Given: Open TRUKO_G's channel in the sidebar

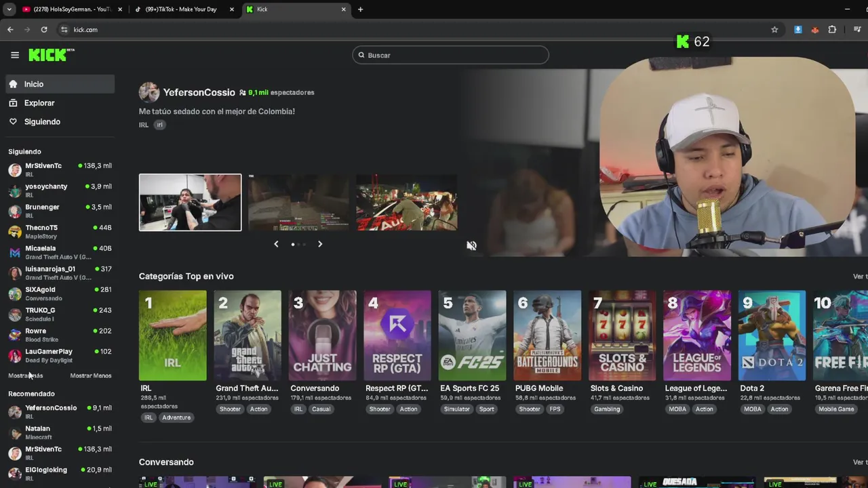Looking at the screenshot, I should click(x=60, y=314).
